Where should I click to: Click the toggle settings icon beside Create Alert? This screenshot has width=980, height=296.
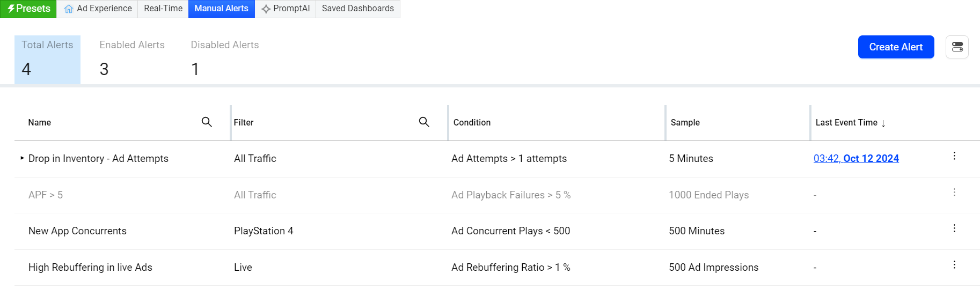tap(957, 47)
